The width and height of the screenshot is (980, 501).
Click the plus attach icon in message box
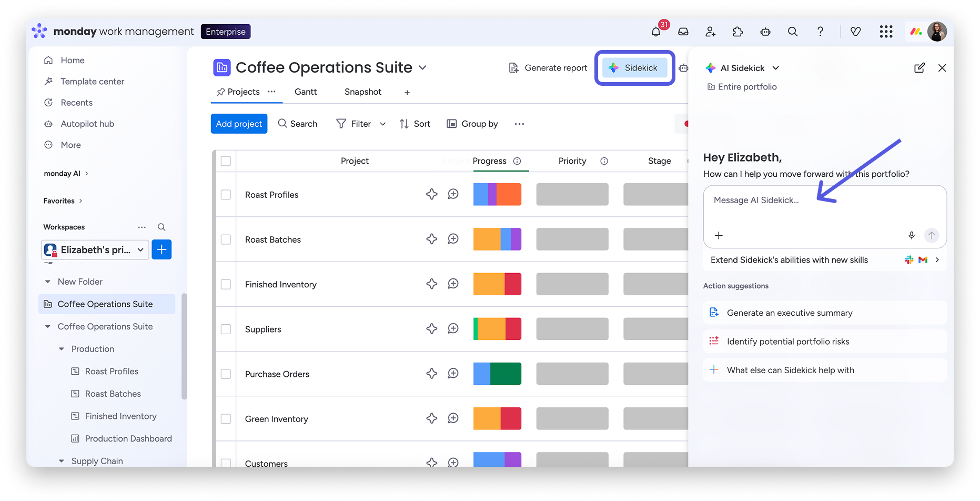coord(719,235)
